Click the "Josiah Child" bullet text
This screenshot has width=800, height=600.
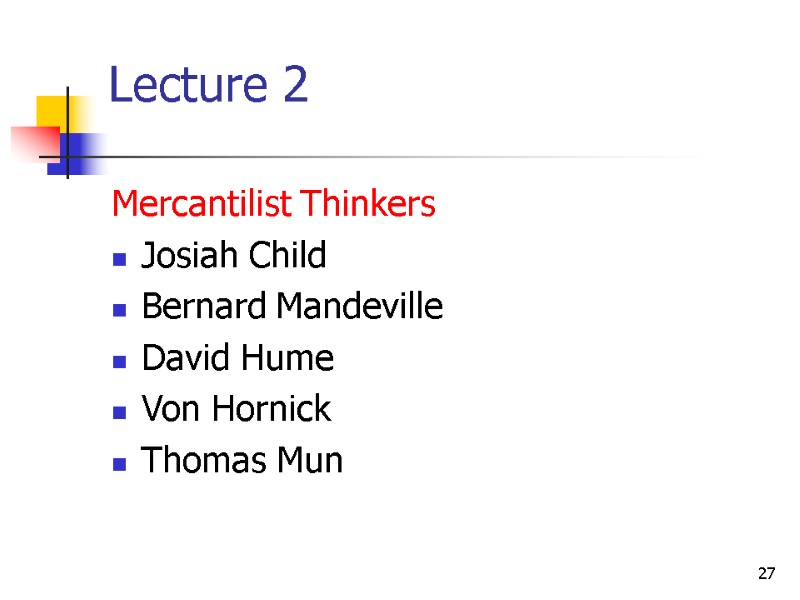tap(234, 256)
